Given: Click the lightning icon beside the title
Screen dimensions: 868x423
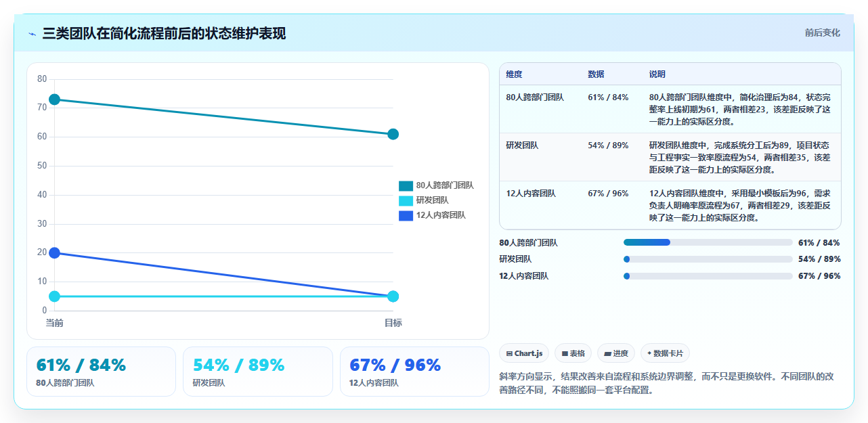Looking at the screenshot, I should 32,34.
